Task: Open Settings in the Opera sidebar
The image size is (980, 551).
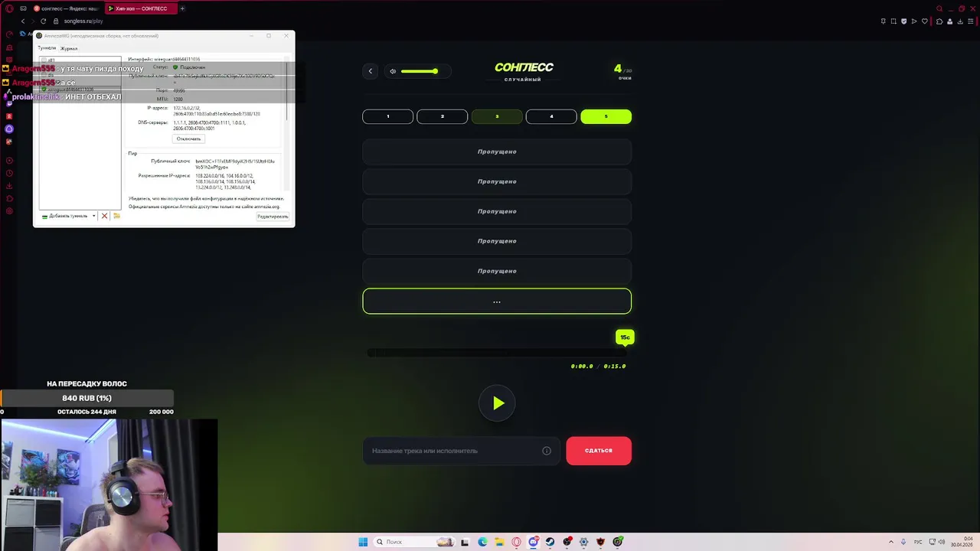Action: pos(9,211)
